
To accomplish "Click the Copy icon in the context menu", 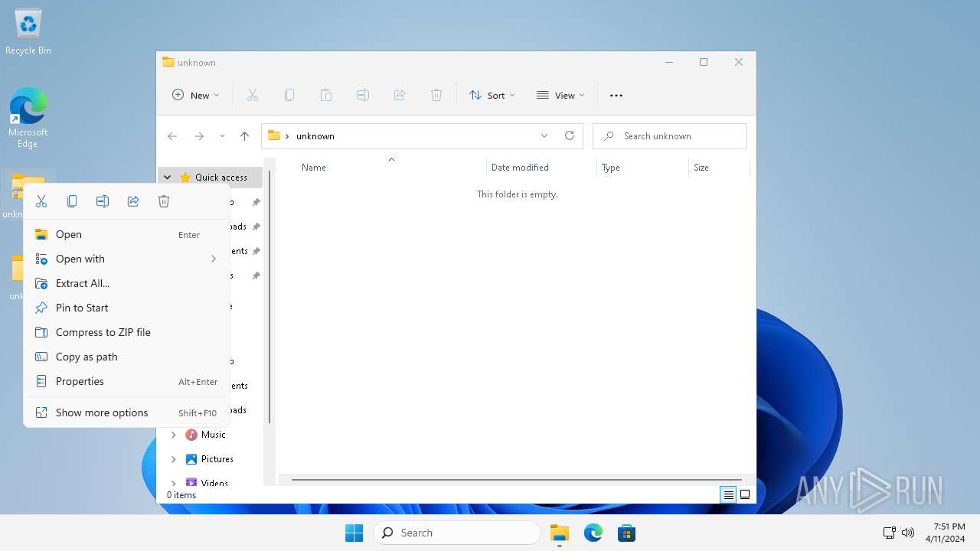I will coord(72,201).
